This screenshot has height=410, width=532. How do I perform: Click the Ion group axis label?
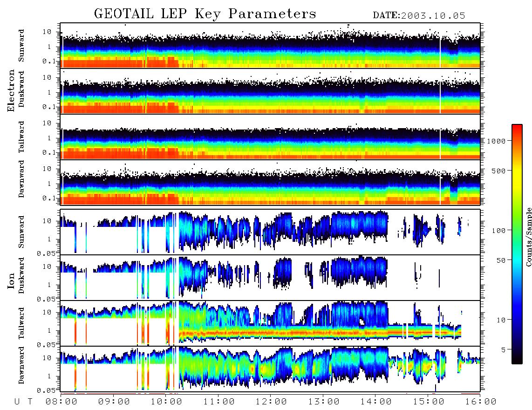tap(11, 281)
